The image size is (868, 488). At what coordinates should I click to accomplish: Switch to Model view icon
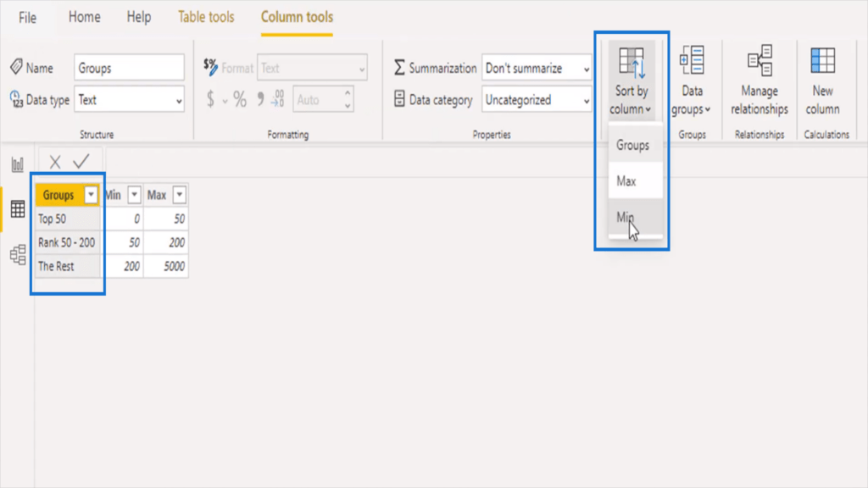pyautogui.click(x=18, y=254)
